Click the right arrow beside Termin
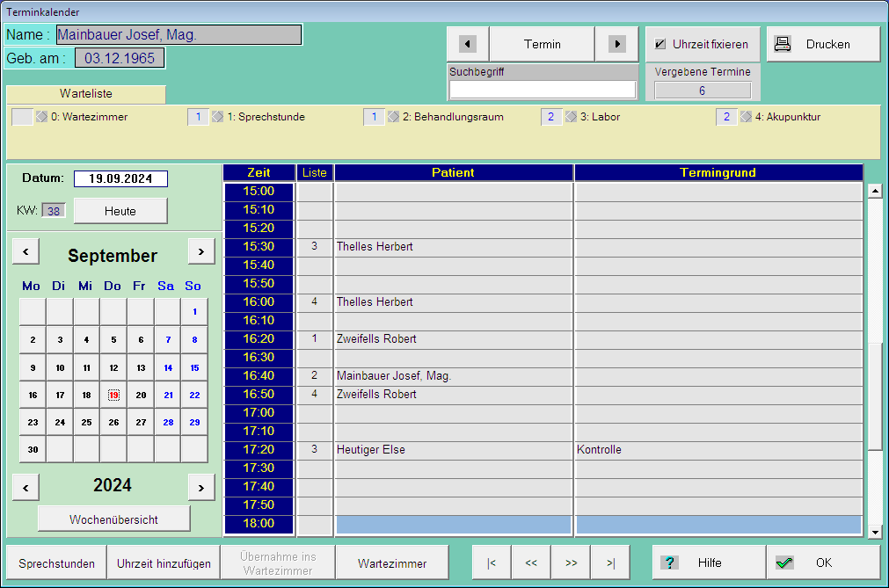Screen dimensions: 889x588 tap(618, 43)
